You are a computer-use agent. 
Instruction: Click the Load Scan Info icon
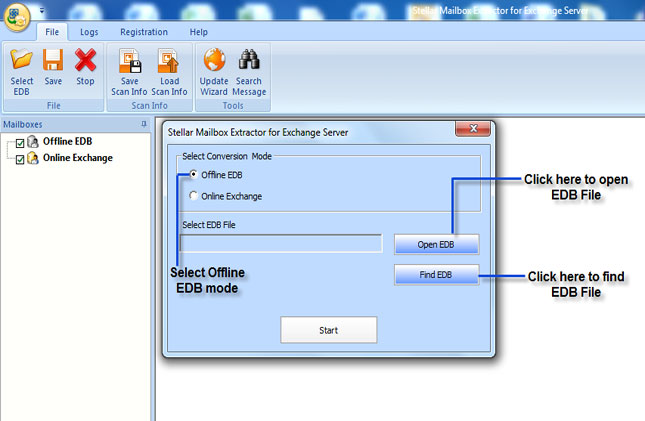(169, 60)
